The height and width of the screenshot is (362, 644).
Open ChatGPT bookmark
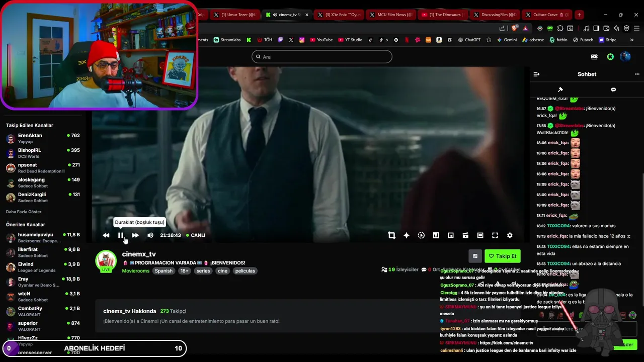[x=469, y=40]
